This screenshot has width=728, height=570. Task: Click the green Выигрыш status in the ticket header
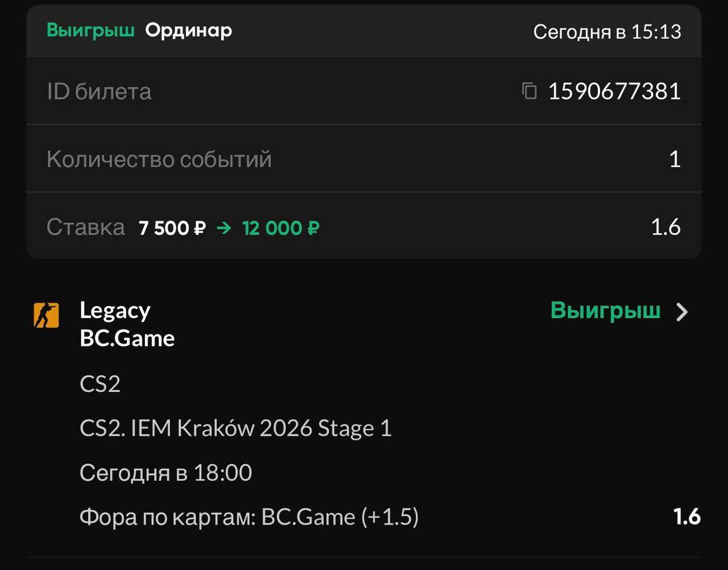90,30
